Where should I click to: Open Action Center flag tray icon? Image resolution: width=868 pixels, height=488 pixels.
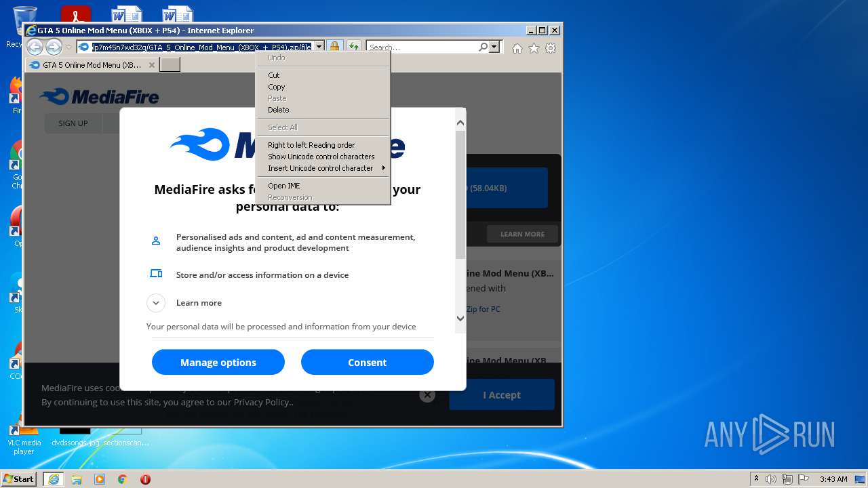coord(804,479)
